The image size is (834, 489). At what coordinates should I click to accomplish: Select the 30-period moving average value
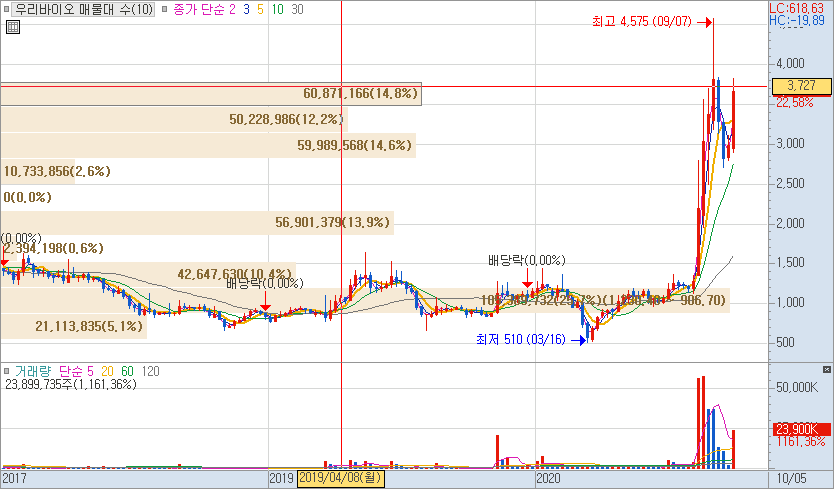tap(298, 10)
